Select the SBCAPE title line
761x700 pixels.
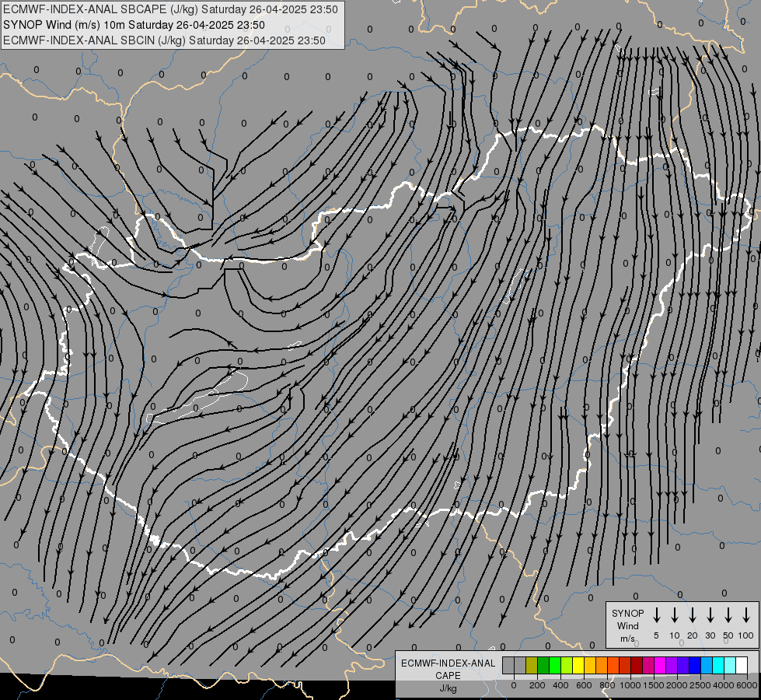(x=170, y=9)
